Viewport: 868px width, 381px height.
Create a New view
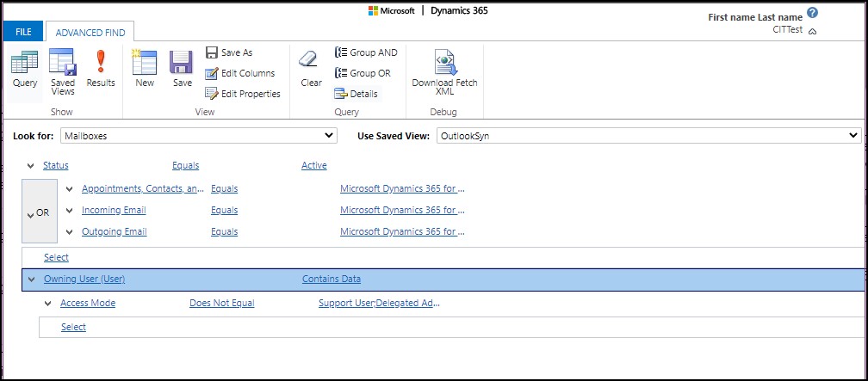pyautogui.click(x=145, y=69)
